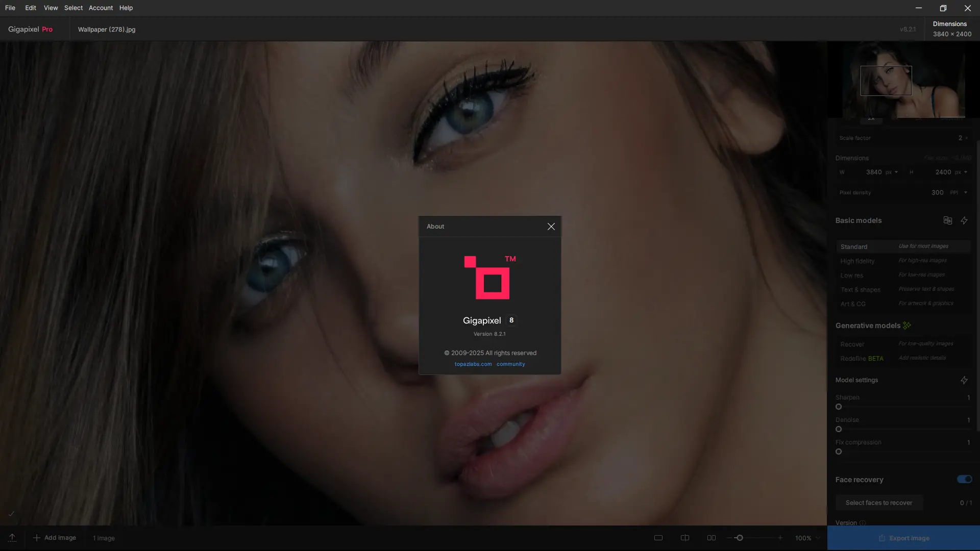Expand the 100% zoom level dropdown
Image resolution: width=980 pixels, height=551 pixels.
click(x=818, y=538)
